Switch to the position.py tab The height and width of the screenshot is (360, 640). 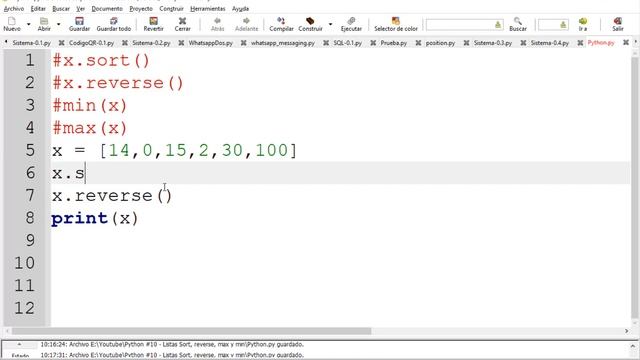[440, 43]
